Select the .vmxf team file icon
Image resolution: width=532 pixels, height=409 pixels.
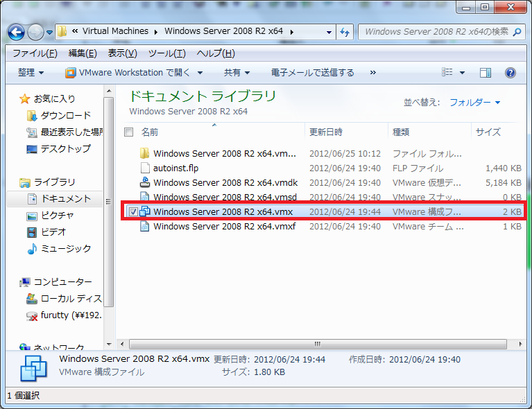145,226
